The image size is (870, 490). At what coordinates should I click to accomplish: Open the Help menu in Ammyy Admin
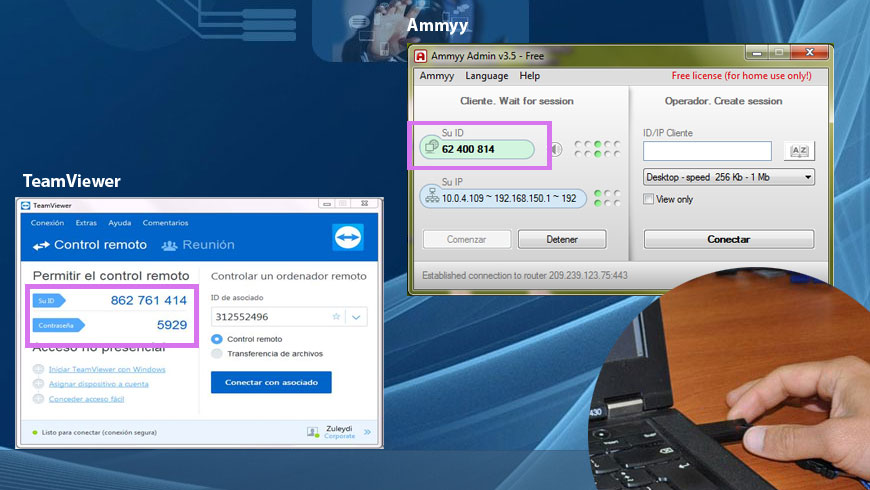(529, 76)
